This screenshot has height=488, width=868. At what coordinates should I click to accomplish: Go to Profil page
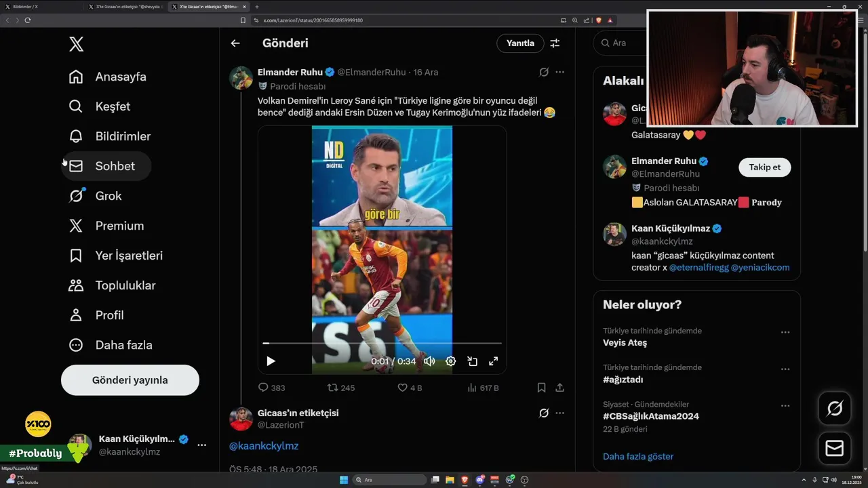pyautogui.click(x=96, y=315)
